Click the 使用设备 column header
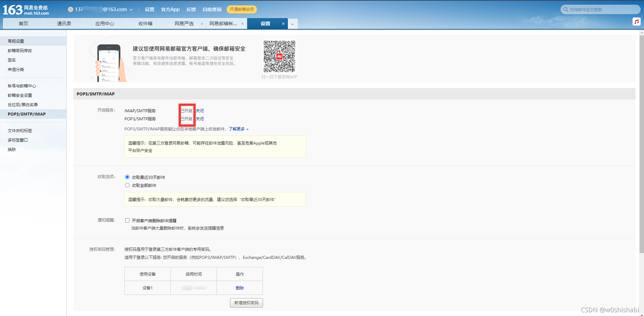This screenshot has height=316, width=644. click(x=148, y=274)
